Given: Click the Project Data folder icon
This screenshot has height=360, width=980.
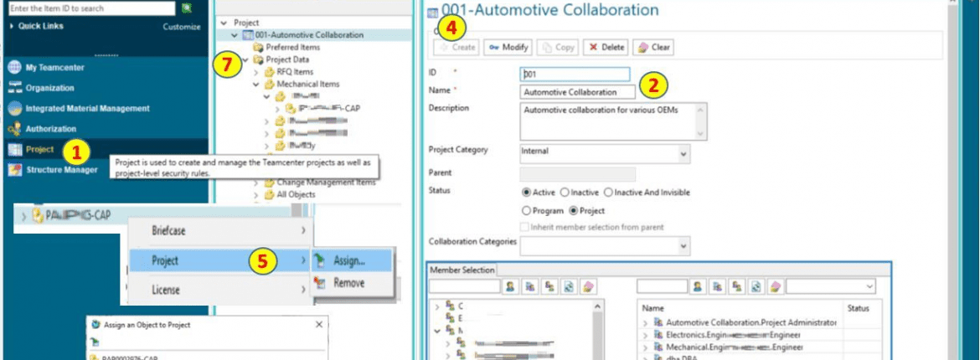Looking at the screenshot, I should (x=258, y=60).
